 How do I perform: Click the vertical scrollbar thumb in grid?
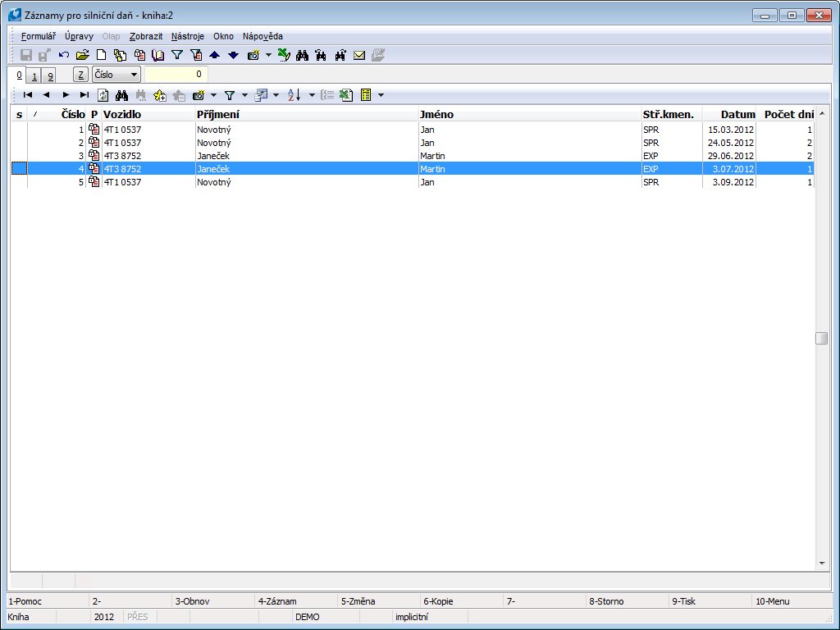pyautogui.click(x=821, y=339)
